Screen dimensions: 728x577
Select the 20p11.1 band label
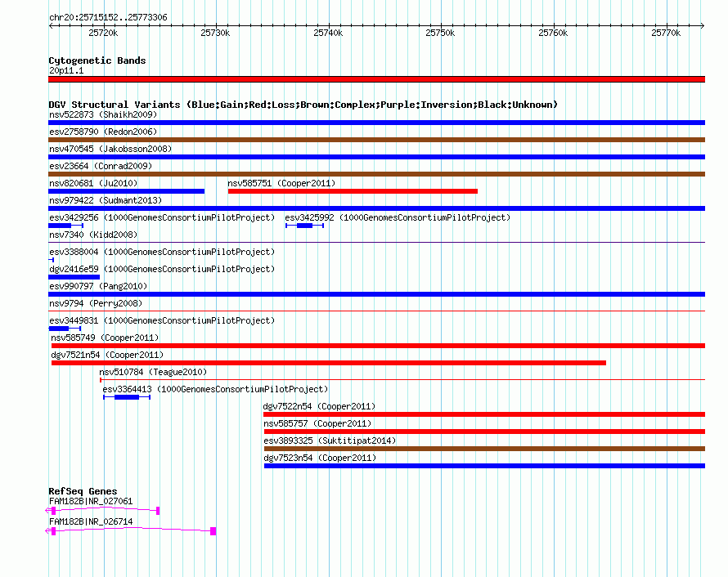tap(66, 70)
